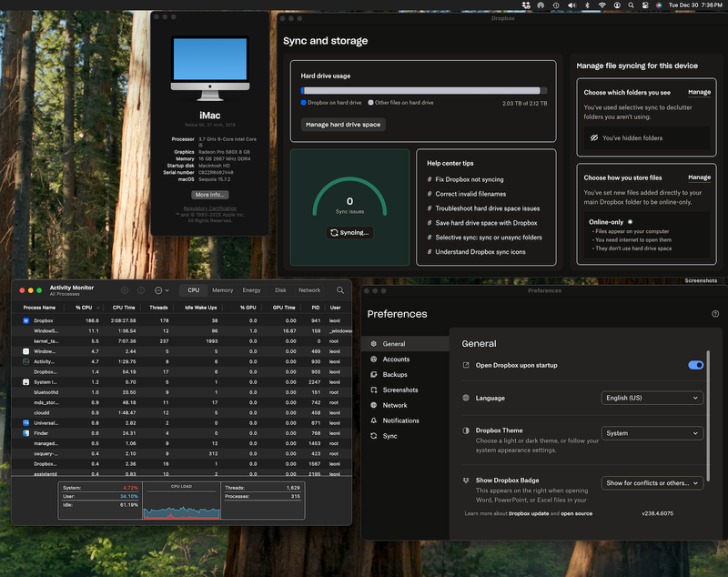Screen dimensions: 728x577
Task: Select Notifications in the Preferences sidebar
Action: 400,420
